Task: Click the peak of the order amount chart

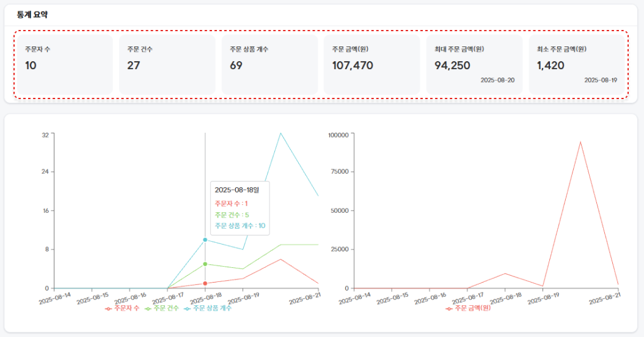Action: coord(580,142)
